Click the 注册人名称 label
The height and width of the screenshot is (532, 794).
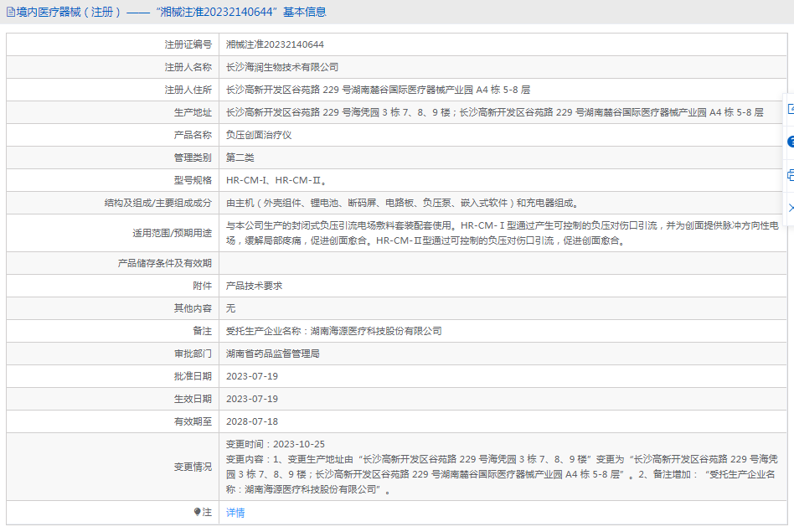[188, 67]
